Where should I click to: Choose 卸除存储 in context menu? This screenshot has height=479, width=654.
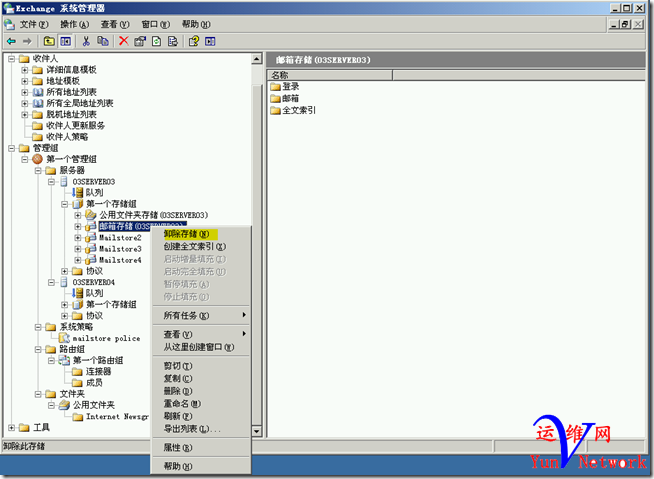(201, 234)
